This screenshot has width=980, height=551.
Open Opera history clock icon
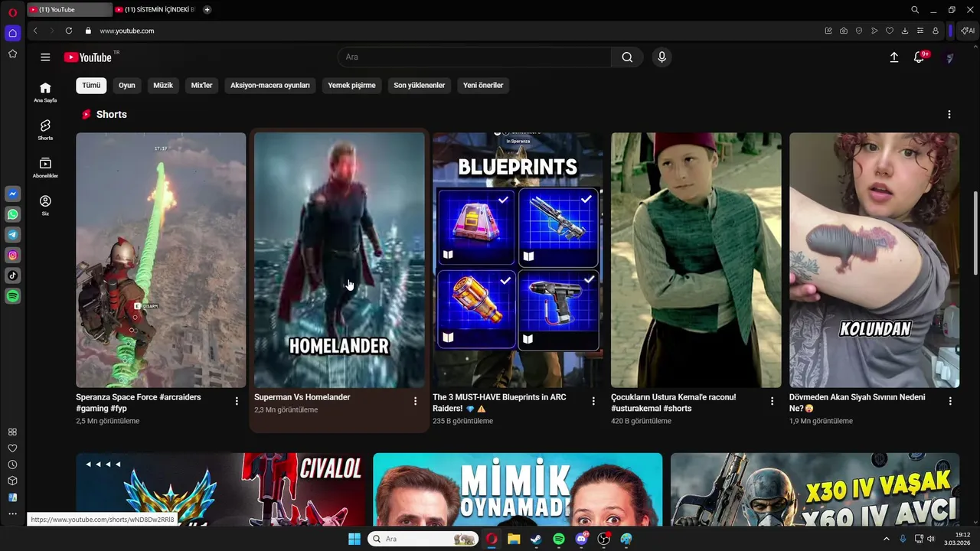coord(12,465)
